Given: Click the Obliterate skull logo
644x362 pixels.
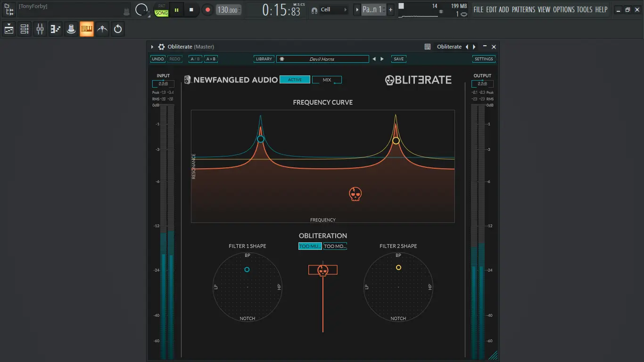Looking at the screenshot, I should point(389,80).
